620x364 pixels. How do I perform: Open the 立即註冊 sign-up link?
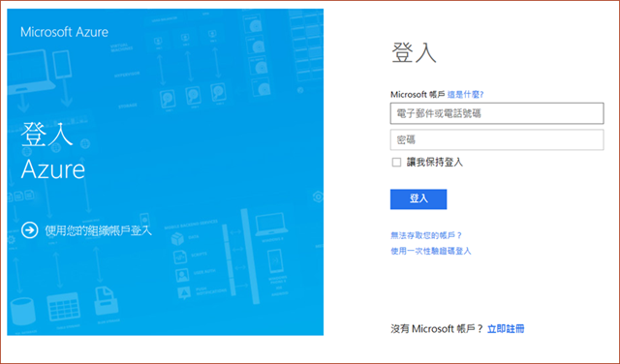click(x=506, y=329)
